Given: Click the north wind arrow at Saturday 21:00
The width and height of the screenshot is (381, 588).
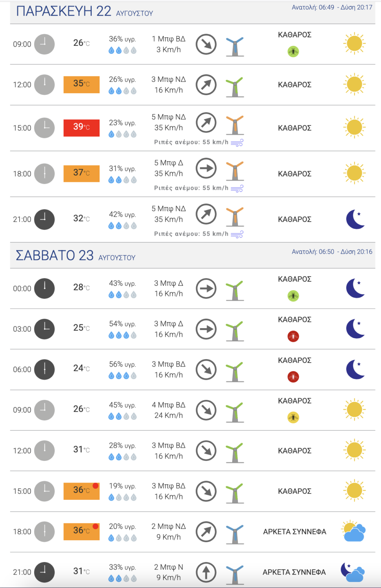Looking at the screenshot, I should [x=206, y=572].
